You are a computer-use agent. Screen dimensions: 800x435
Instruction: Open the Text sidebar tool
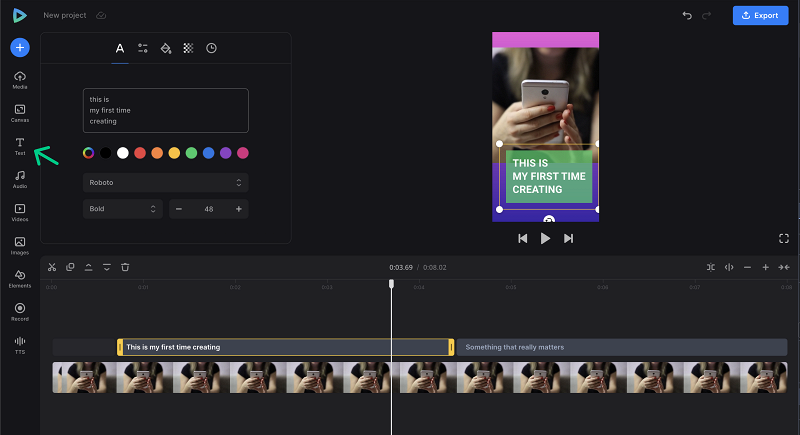click(20, 146)
